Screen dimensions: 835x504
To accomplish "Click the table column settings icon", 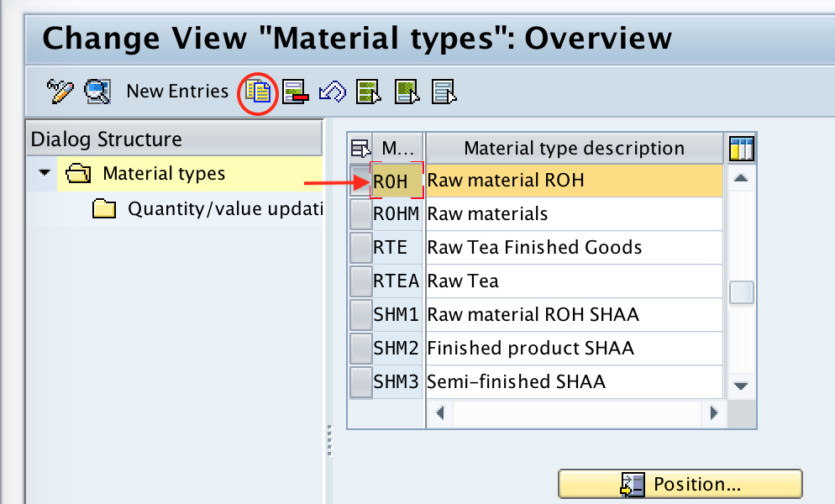I will coord(741,148).
